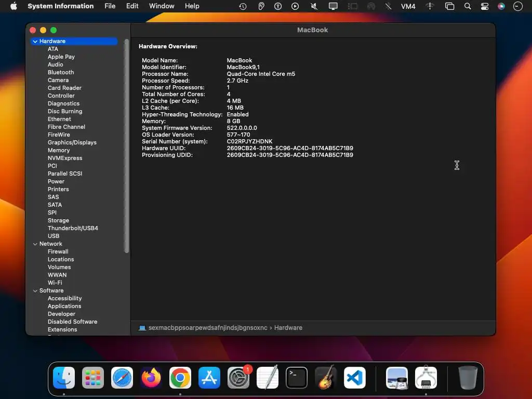532x399 pixels.
Task: Select ATA in the sidebar
Action: click(x=53, y=49)
